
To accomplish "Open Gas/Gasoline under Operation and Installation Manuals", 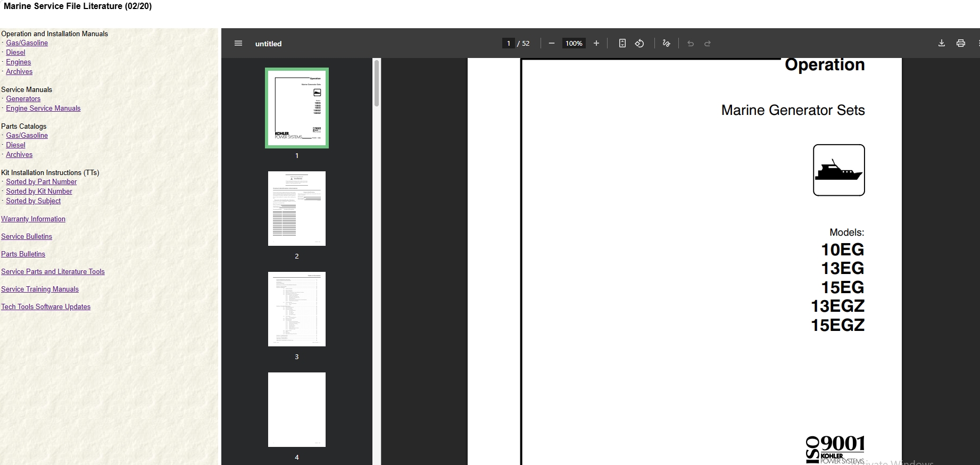I will [27, 43].
